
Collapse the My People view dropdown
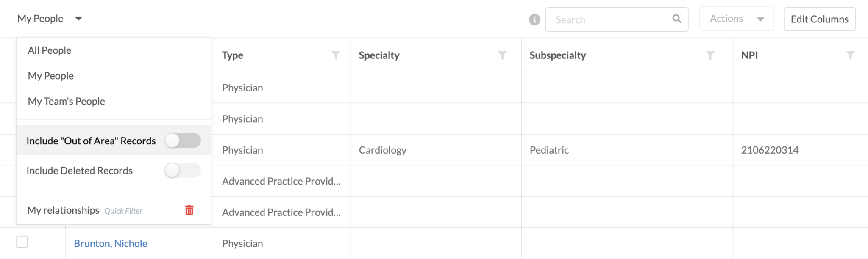[50, 19]
